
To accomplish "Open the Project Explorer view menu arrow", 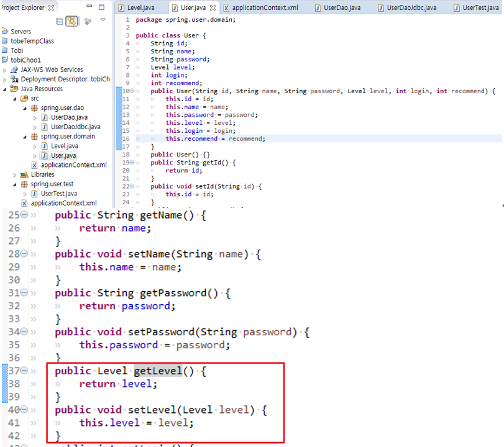I will tap(103, 20).
